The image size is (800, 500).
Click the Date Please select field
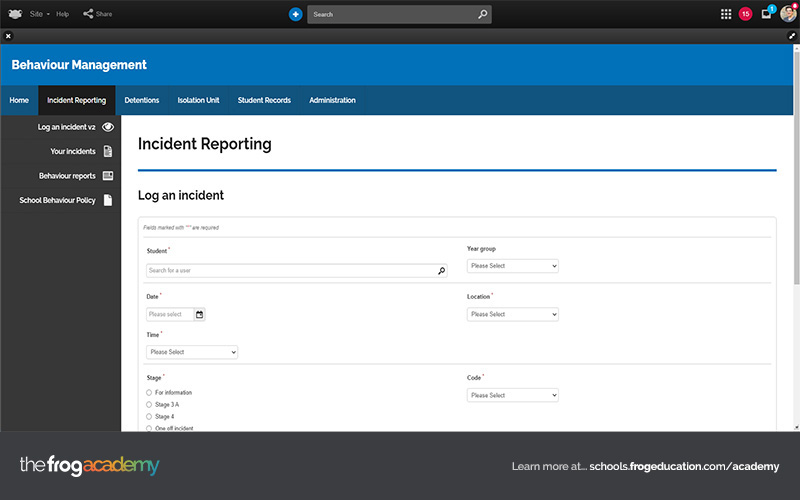(170, 314)
